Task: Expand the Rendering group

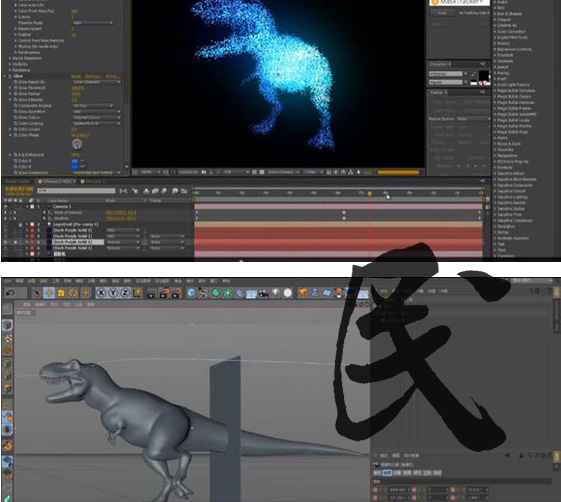Action: tap(10, 70)
